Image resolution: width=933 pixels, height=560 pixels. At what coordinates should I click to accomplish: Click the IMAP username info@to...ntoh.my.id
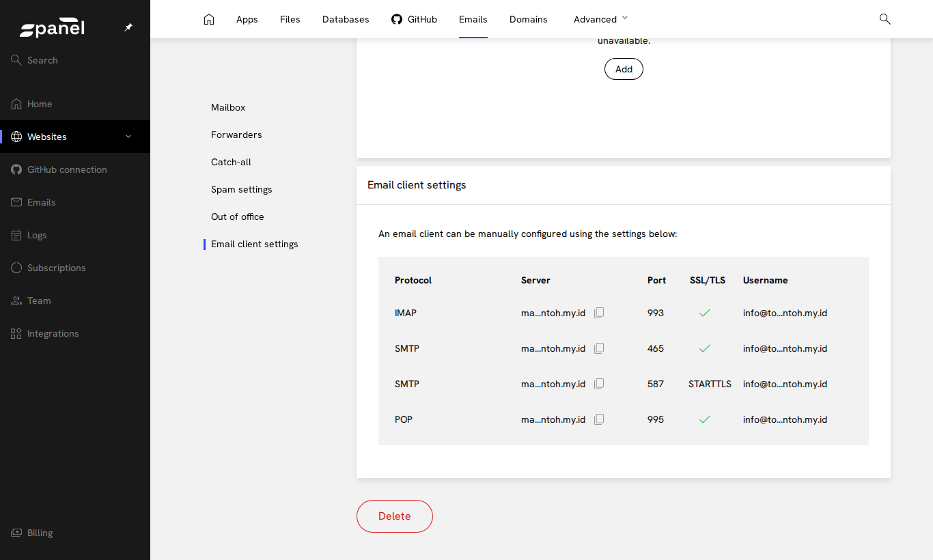pos(785,313)
